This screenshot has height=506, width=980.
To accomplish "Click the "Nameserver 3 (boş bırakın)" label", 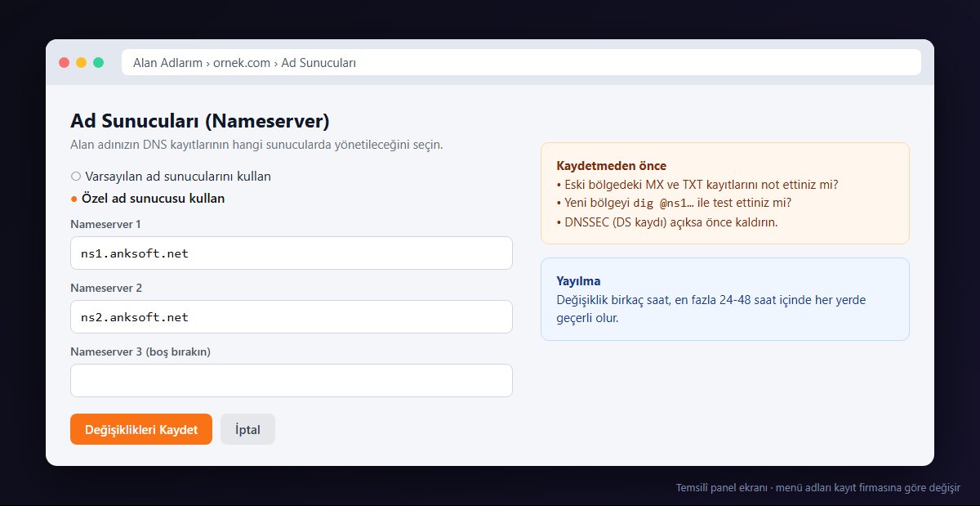I will tap(140, 352).
